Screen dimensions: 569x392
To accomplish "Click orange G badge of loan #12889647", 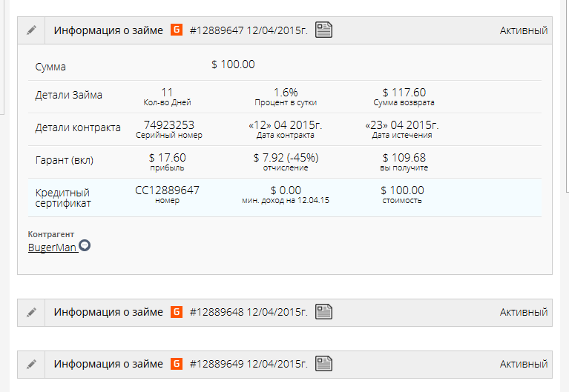I will coord(177,30).
